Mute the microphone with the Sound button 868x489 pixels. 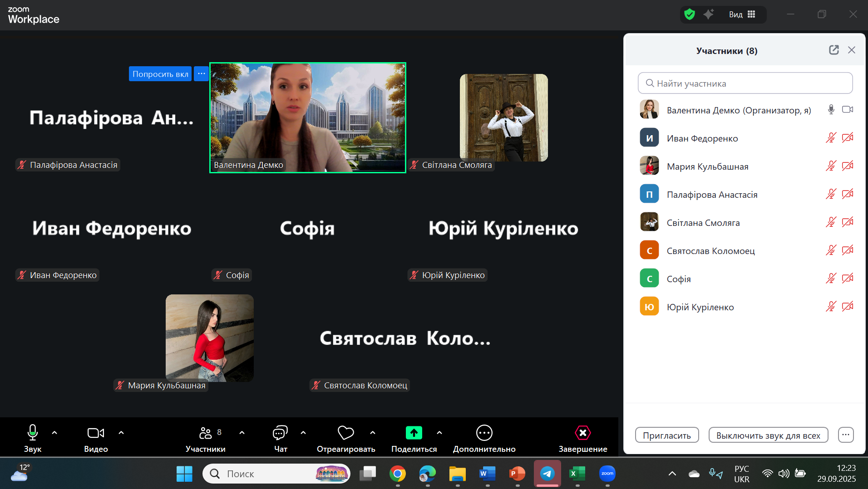pos(32,433)
